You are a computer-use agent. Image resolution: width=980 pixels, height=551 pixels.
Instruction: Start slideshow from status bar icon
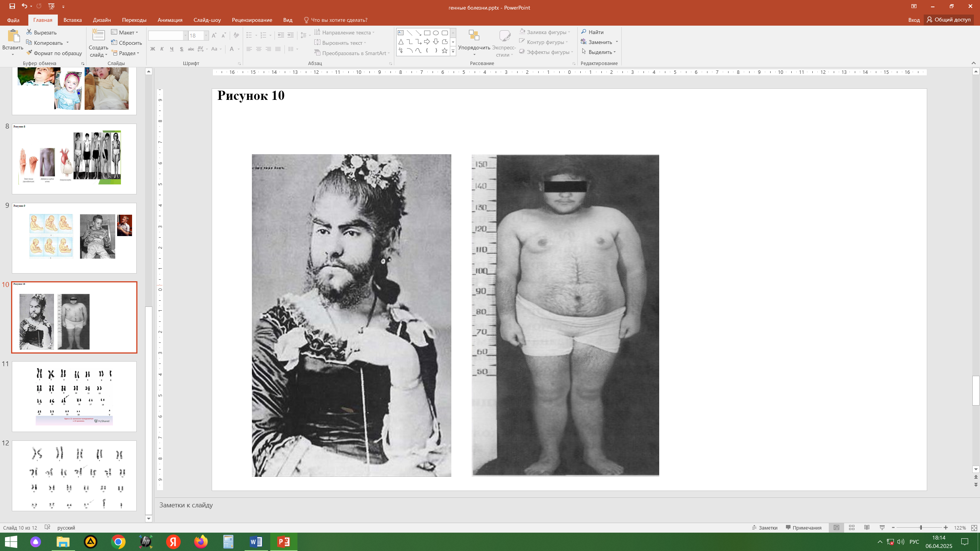click(882, 528)
